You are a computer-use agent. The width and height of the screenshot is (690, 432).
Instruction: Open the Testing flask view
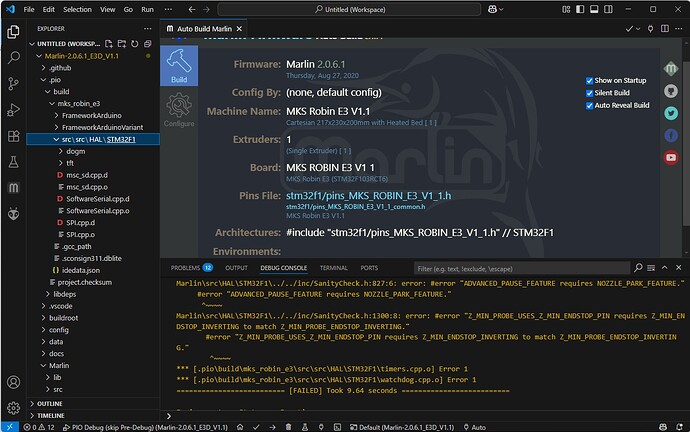click(x=13, y=162)
